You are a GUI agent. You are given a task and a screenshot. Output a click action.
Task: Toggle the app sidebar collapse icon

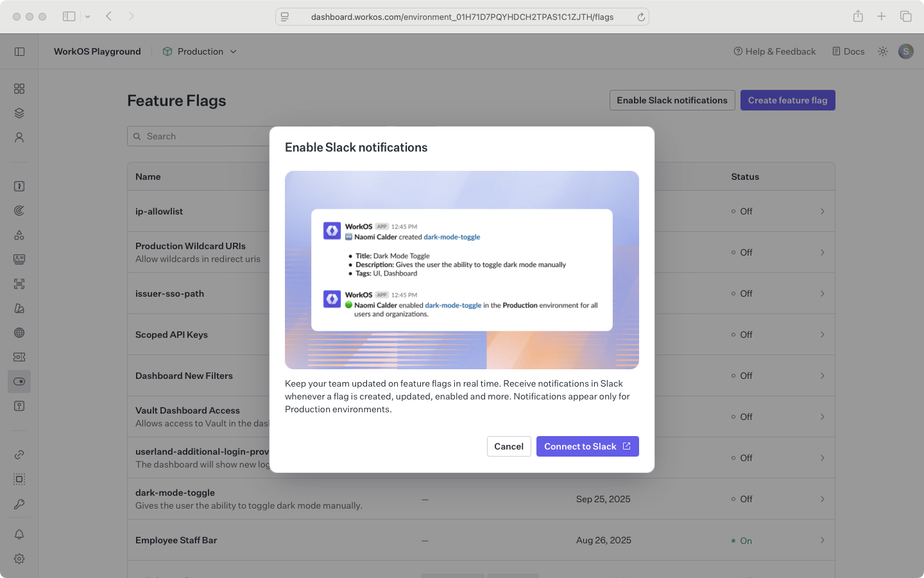[x=19, y=51]
